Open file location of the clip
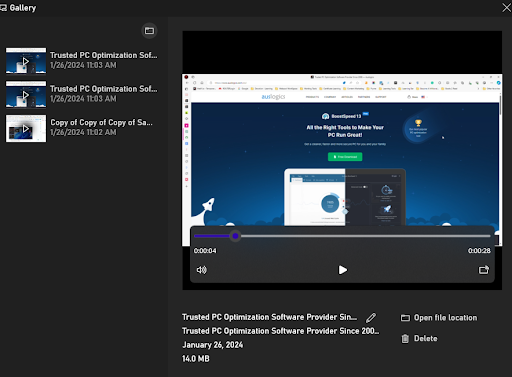The width and height of the screenshot is (512, 377). coord(439,318)
